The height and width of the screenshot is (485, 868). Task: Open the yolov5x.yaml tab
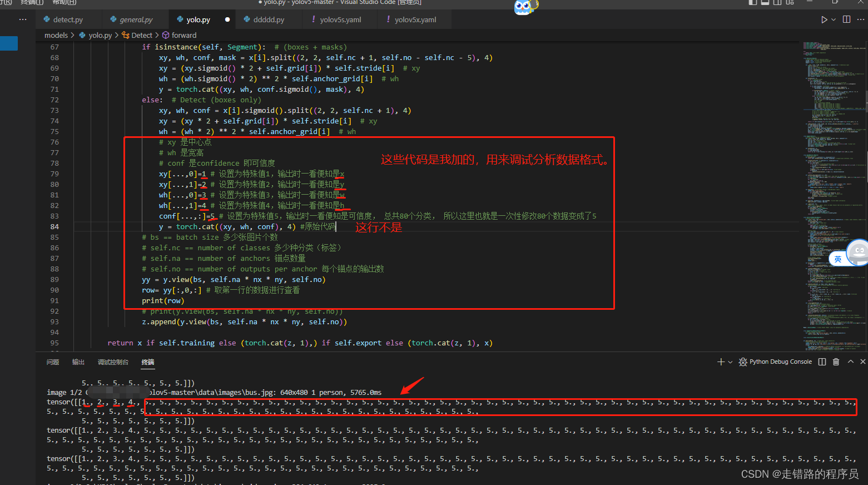[x=415, y=19]
